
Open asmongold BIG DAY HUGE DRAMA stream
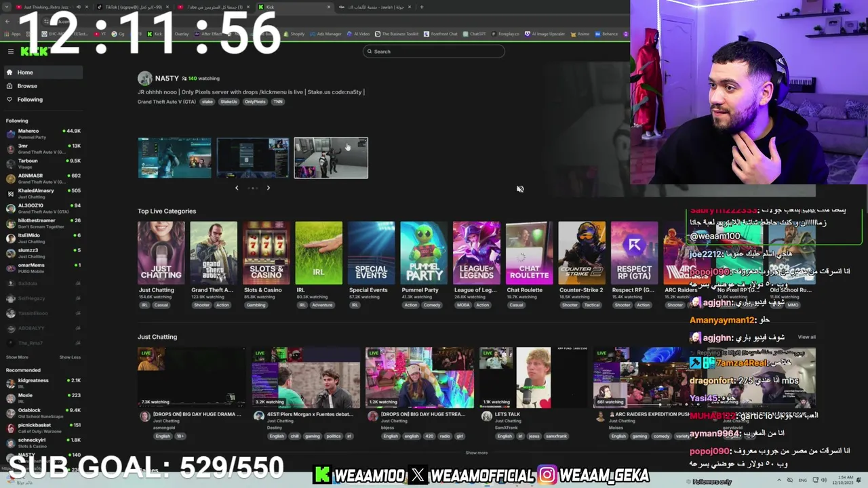[192, 378]
